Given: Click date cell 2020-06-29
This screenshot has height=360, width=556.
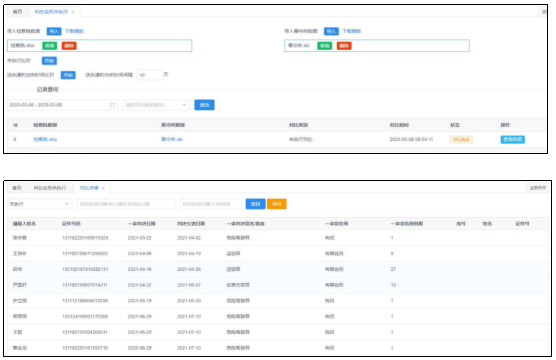Looking at the screenshot, I should 140,348.
